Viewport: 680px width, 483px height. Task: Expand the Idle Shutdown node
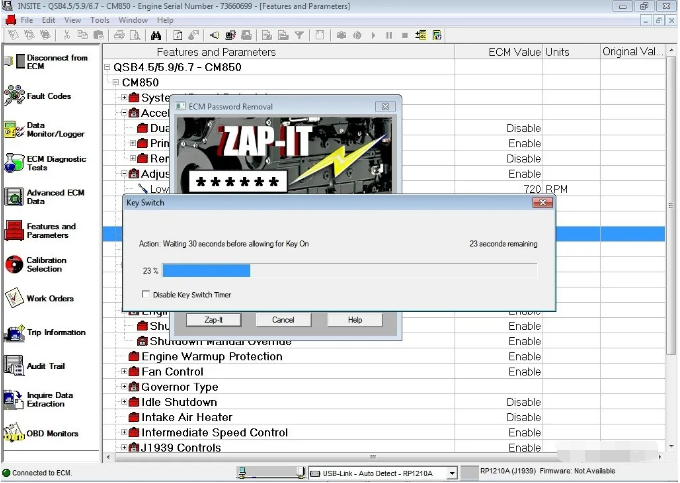click(124, 401)
